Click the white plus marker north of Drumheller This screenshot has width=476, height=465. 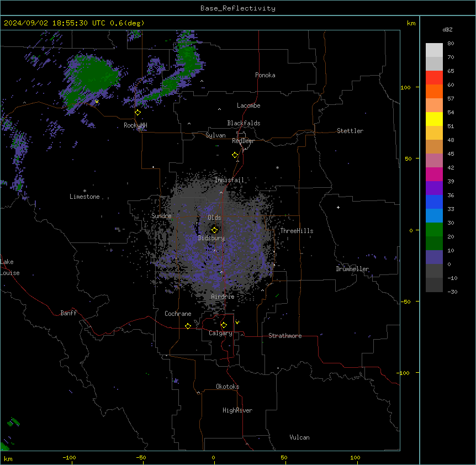(338, 207)
